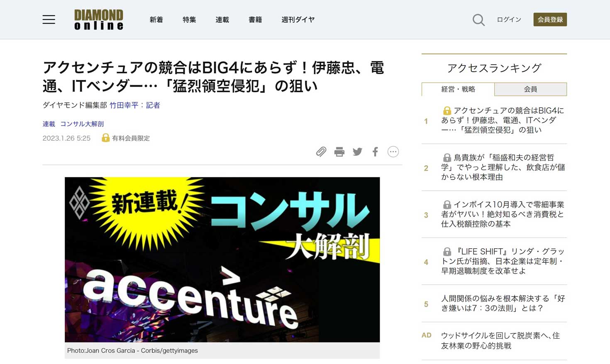Click the 会員登録 button
Viewport: 610px width, 364px height.
[x=550, y=19]
